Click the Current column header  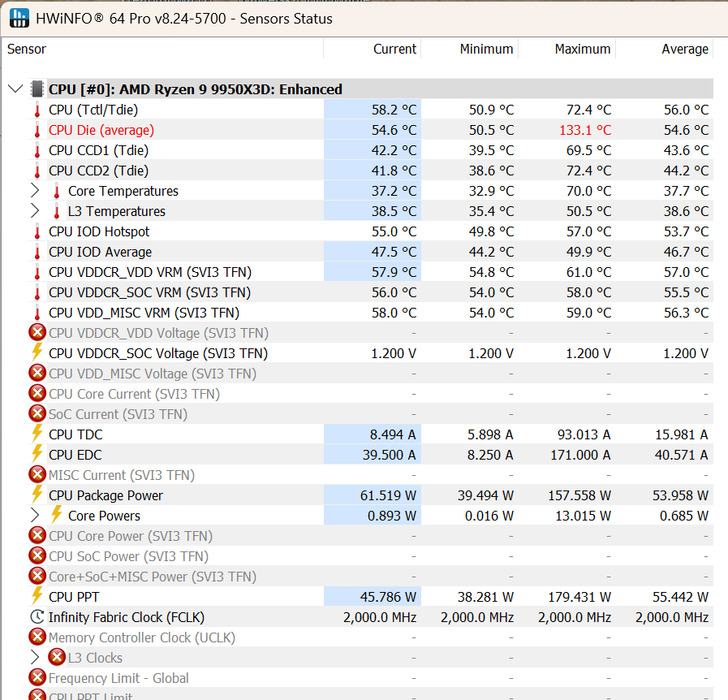[x=394, y=49]
